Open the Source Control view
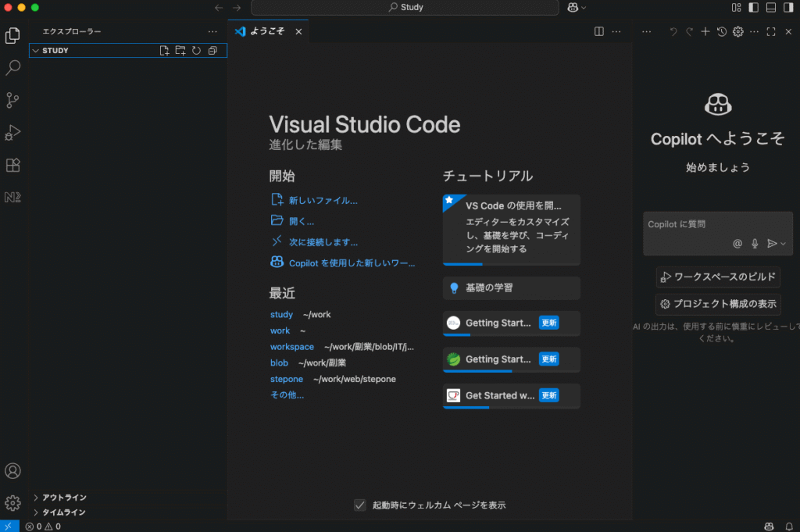800x532 pixels. [12, 100]
